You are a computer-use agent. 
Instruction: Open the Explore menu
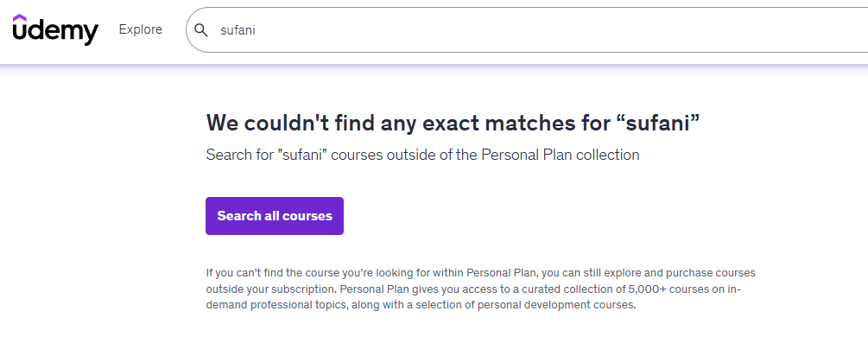141,29
